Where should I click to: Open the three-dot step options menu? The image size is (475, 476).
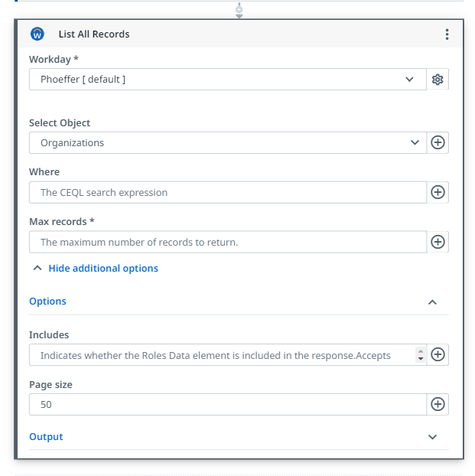click(x=447, y=34)
